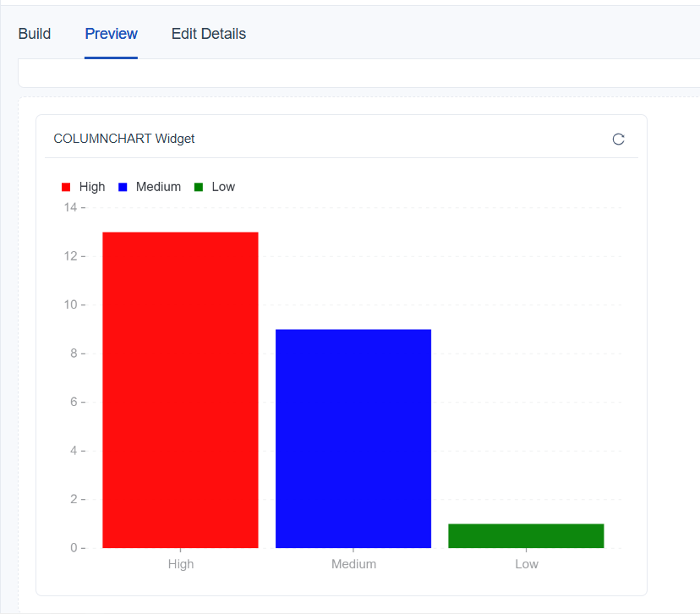Click the 8 value on the y-axis
Viewport: 700px width, 614px height.
click(74, 354)
